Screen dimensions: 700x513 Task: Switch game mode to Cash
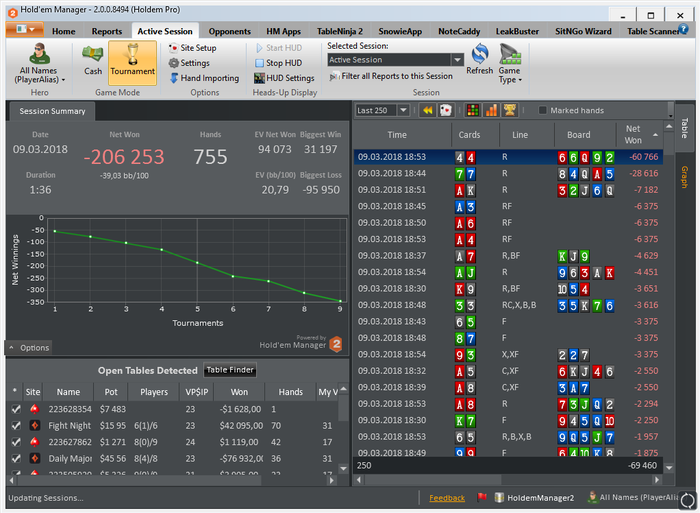click(x=93, y=60)
